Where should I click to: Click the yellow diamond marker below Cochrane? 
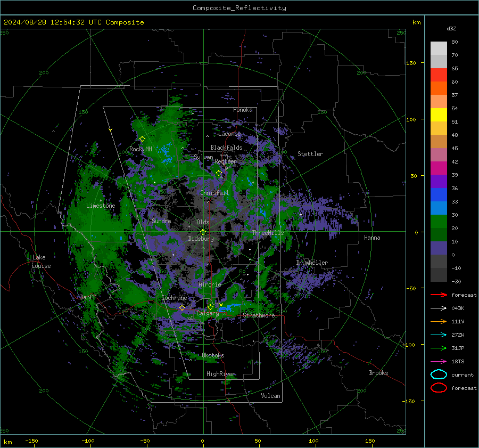click(182, 307)
